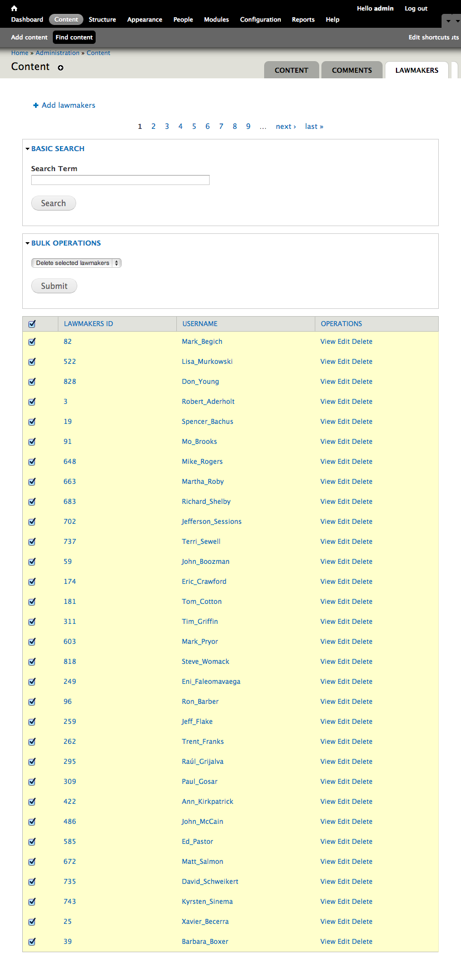Click Edit for Steve_Womack
The width and height of the screenshot is (461, 980).
pos(344,662)
